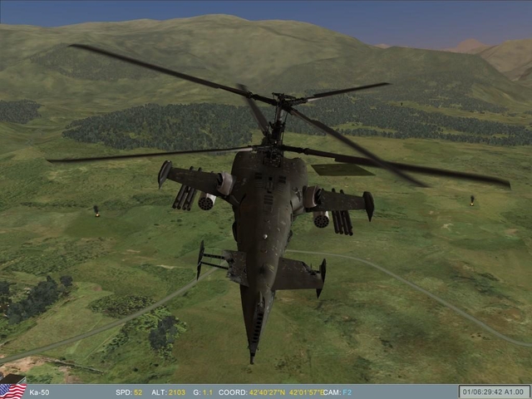Viewport: 532px width, 399px height.
Task: Click the mission clock 01/06:29:42 A1.00 box
Action: click(495, 392)
